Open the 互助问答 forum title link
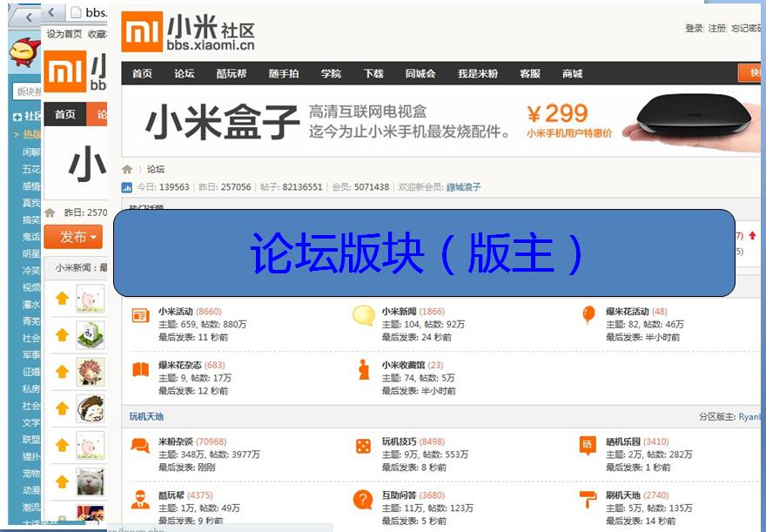 click(400, 495)
